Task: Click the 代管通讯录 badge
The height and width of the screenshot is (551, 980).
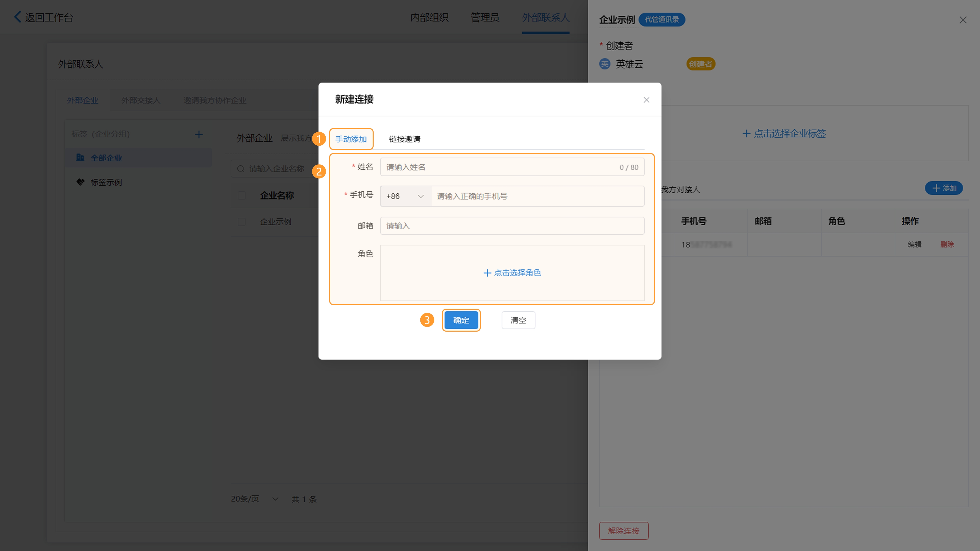Action: pyautogui.click(x=661, y=19)
